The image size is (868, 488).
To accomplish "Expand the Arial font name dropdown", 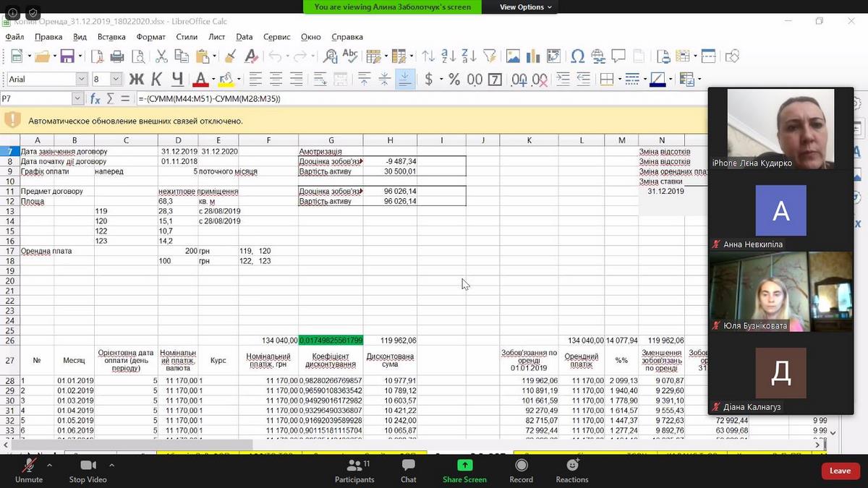I will pos(81,80).
